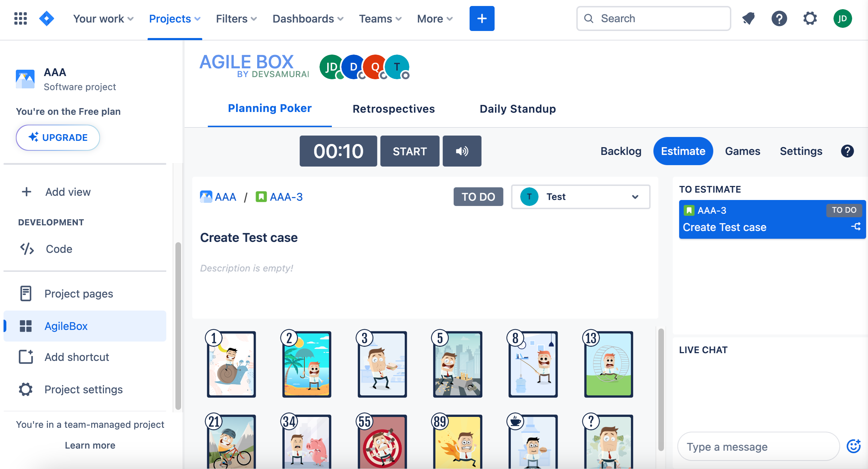Viewport: 868px width, 469px height.
Task: Click the Planning Poker help icon
Action: click(x=847, y=151)
